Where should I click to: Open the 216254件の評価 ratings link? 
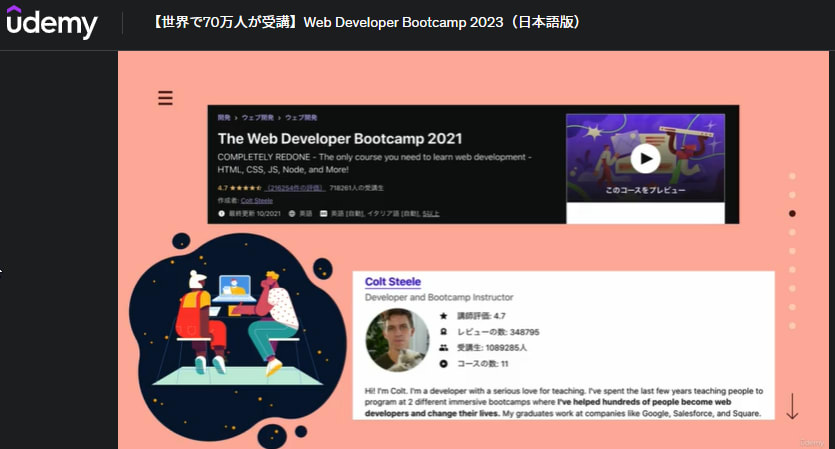[295, 188]
